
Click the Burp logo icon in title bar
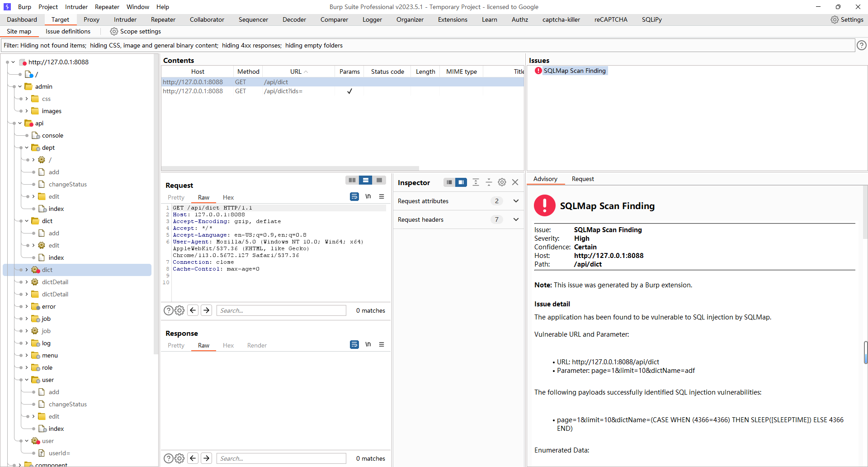(x=7, y=7)
